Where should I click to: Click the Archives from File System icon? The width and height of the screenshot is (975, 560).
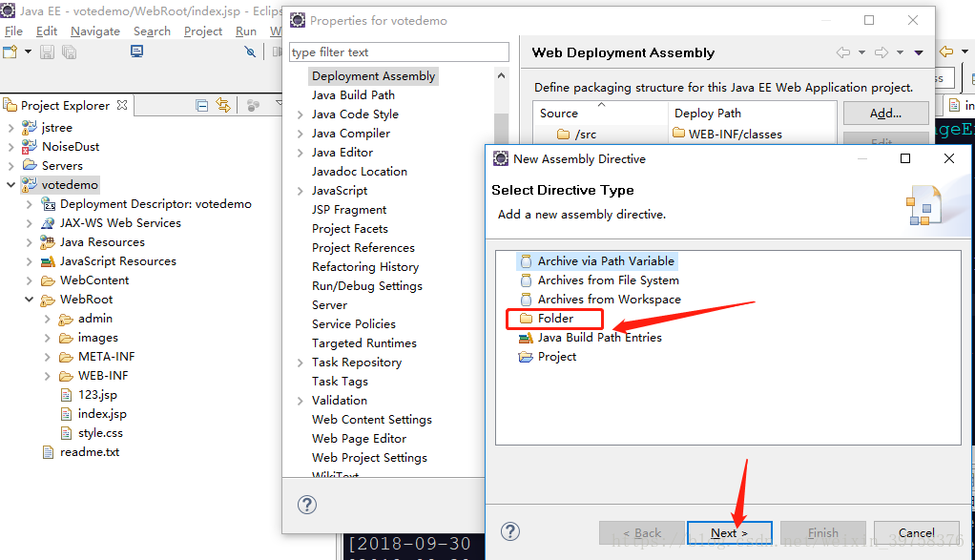[x=526, y=280]
